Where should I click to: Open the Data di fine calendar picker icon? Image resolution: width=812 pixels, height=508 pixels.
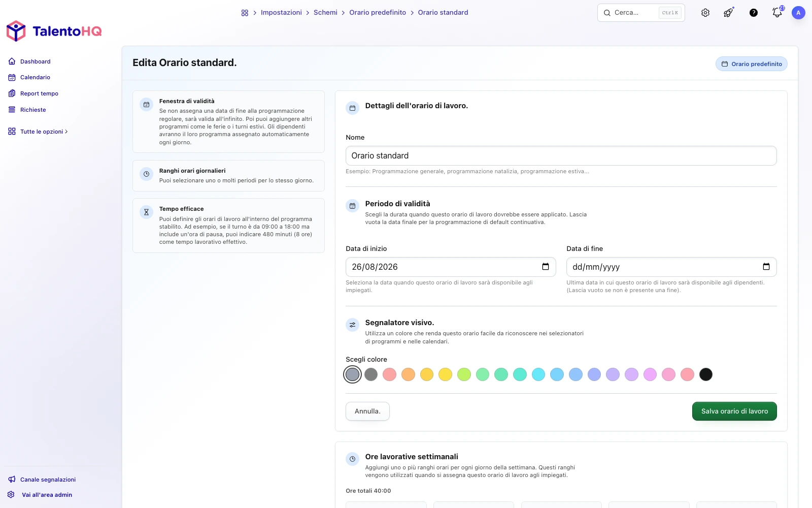tap(766, 267)
